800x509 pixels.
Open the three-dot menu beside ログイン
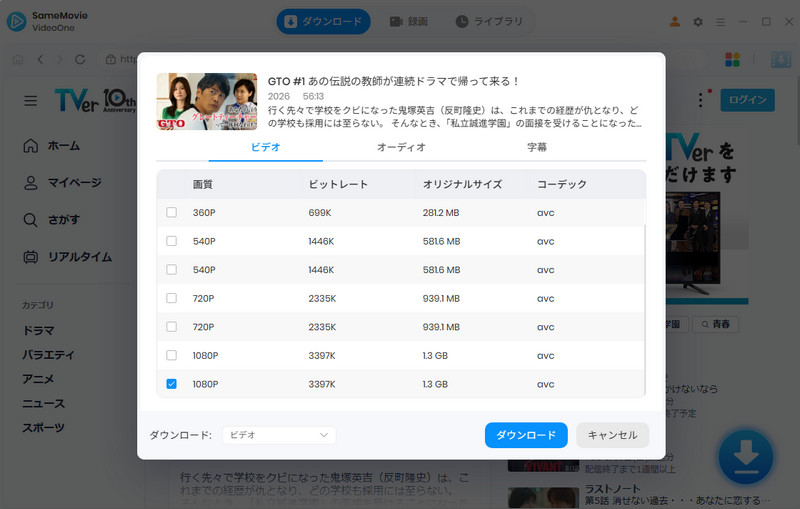[x=701, y=100]
